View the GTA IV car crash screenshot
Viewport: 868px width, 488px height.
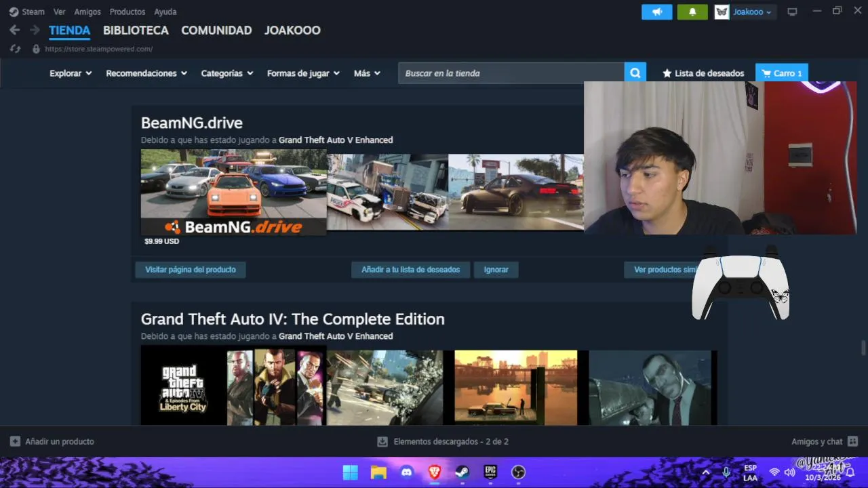pos(385,388)
